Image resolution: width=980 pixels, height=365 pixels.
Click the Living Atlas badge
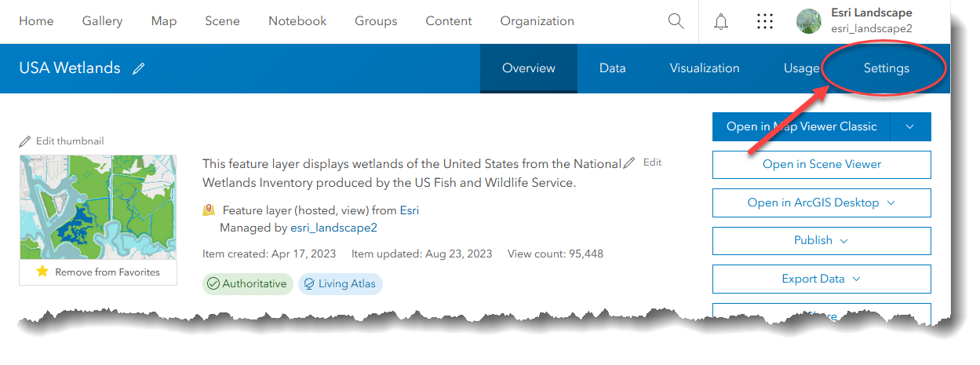[340, 283]
